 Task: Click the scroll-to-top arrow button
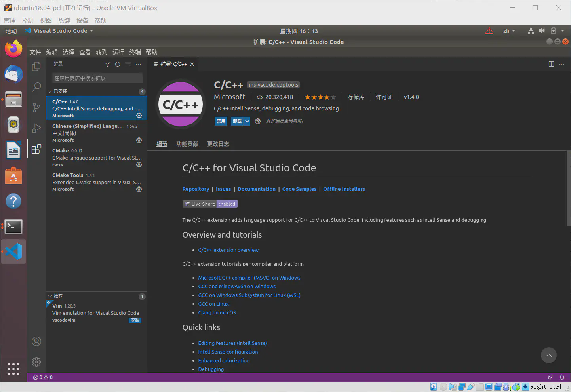548,355
